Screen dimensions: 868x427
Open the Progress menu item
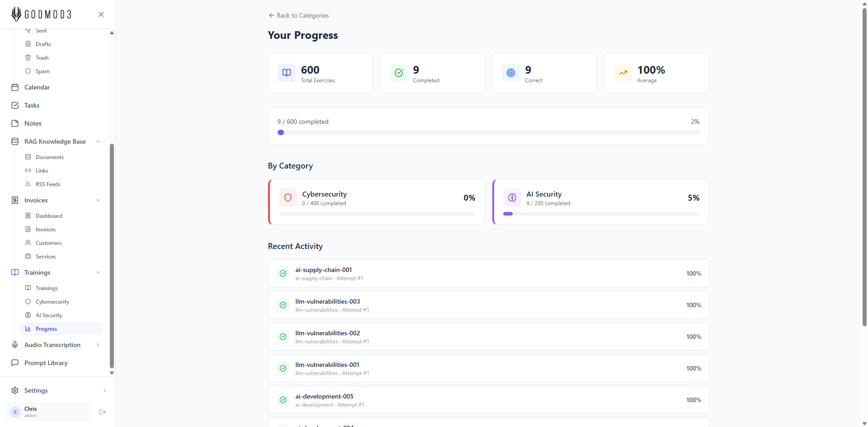pyautogui.click(x=46, y=329)
